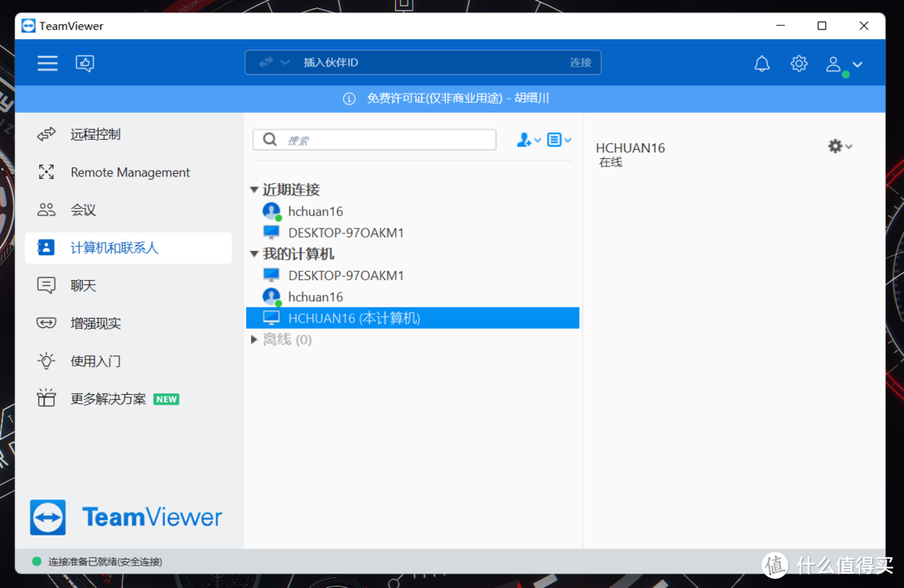Open the hamburger menu

coord(47,63)
